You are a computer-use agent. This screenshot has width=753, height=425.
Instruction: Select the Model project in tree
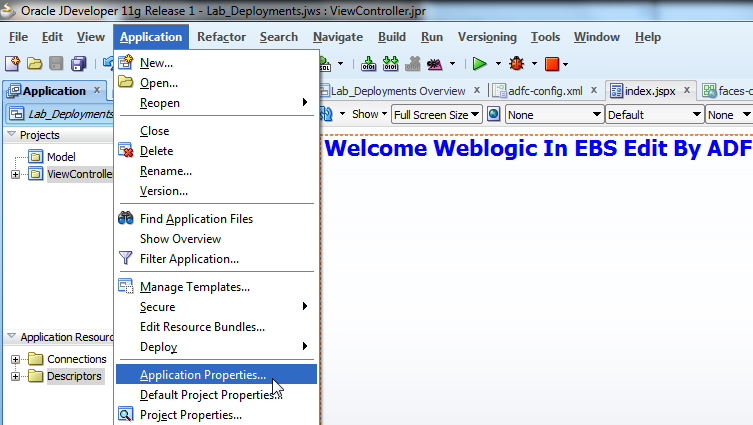click(x=61, y=157)
